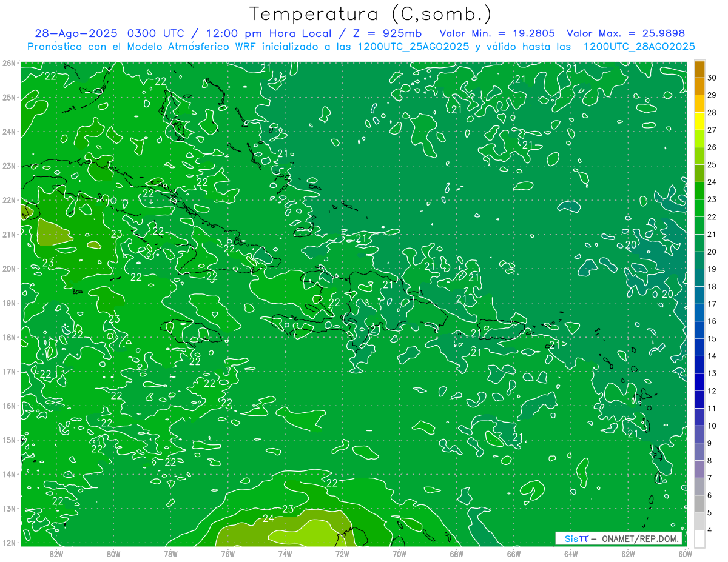
Task: Click the color legend label '11'
Action: [712, 408]
